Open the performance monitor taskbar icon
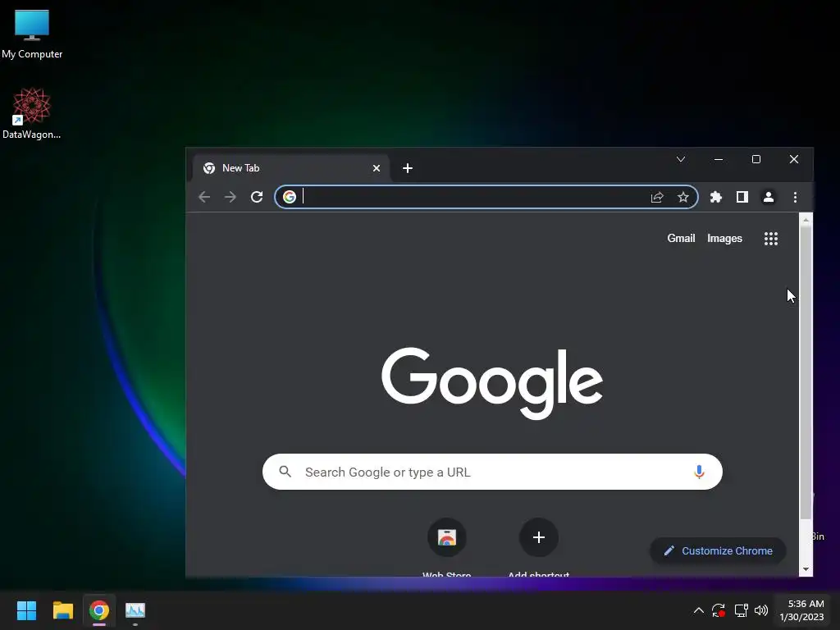840x630 pixels. pyautogui.click(x=135, y=610)
